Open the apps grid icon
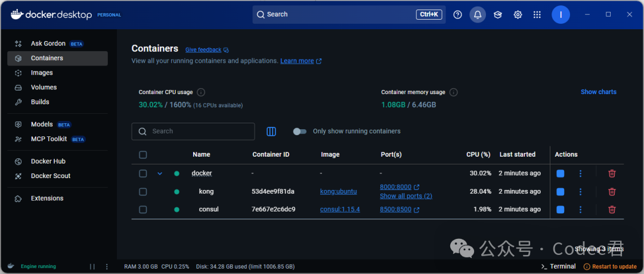 [537, 15]
